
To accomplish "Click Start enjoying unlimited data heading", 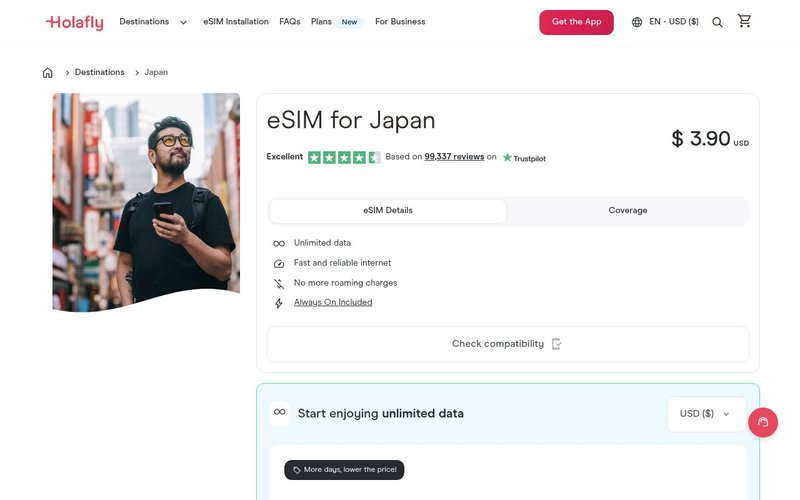I will click(x=381, y=414).
